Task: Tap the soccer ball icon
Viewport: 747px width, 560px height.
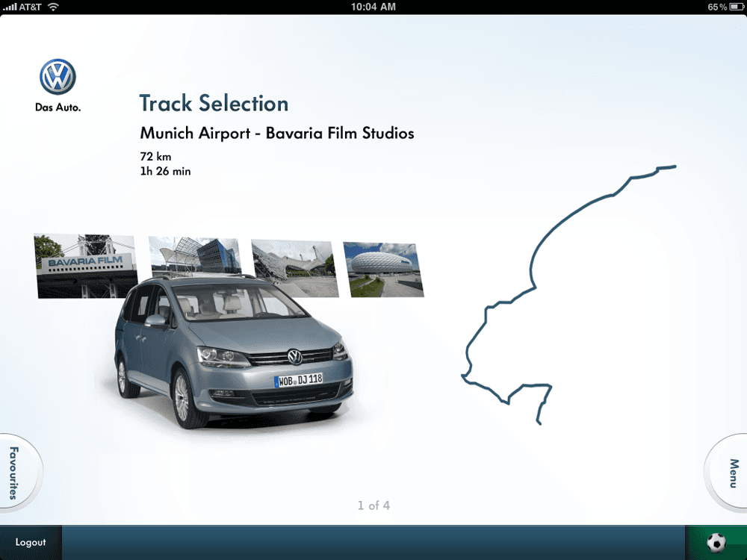Action: click(716, 543)
